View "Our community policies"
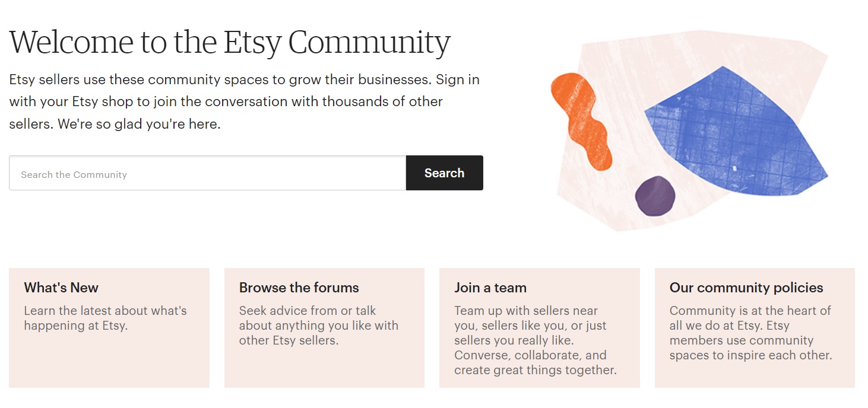This screenshot has width=868, height=408. [x=755, y=327]
